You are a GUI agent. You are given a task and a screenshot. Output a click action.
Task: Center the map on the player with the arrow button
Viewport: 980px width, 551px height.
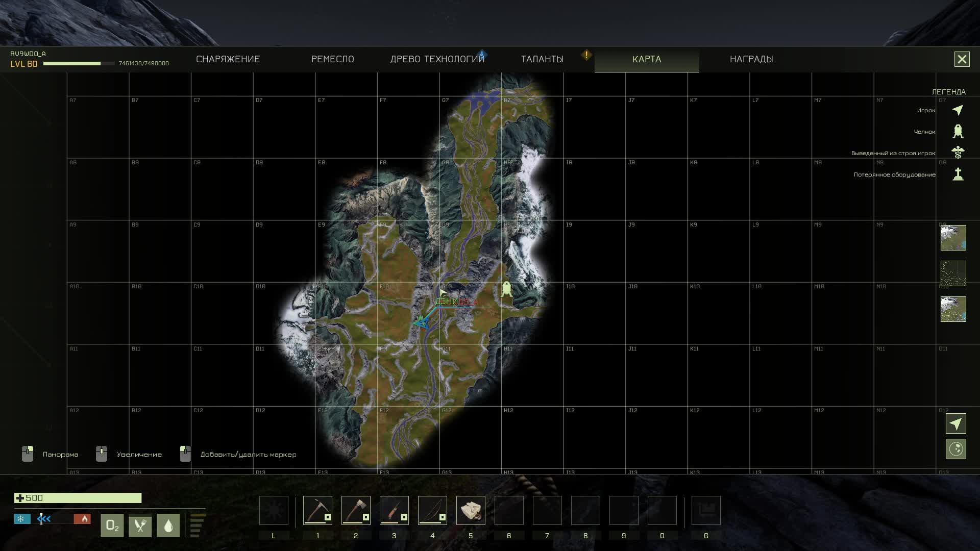point(956,423)
